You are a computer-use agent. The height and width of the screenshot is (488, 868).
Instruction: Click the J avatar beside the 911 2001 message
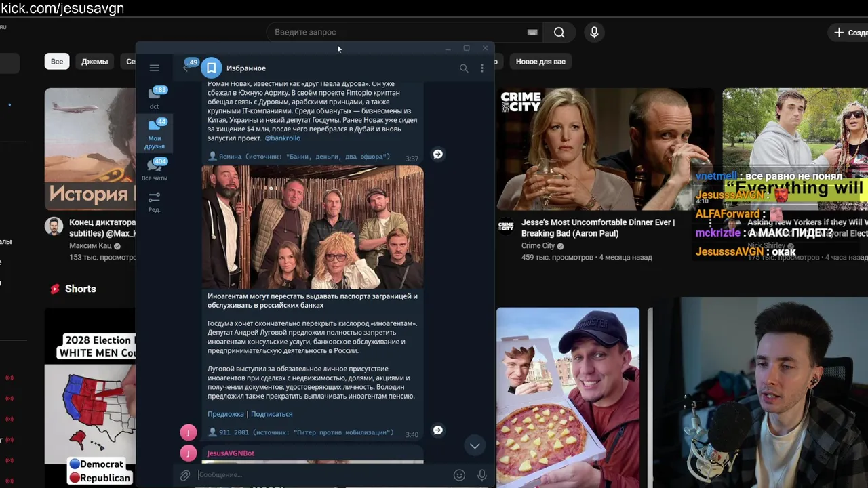coord(189,432)
